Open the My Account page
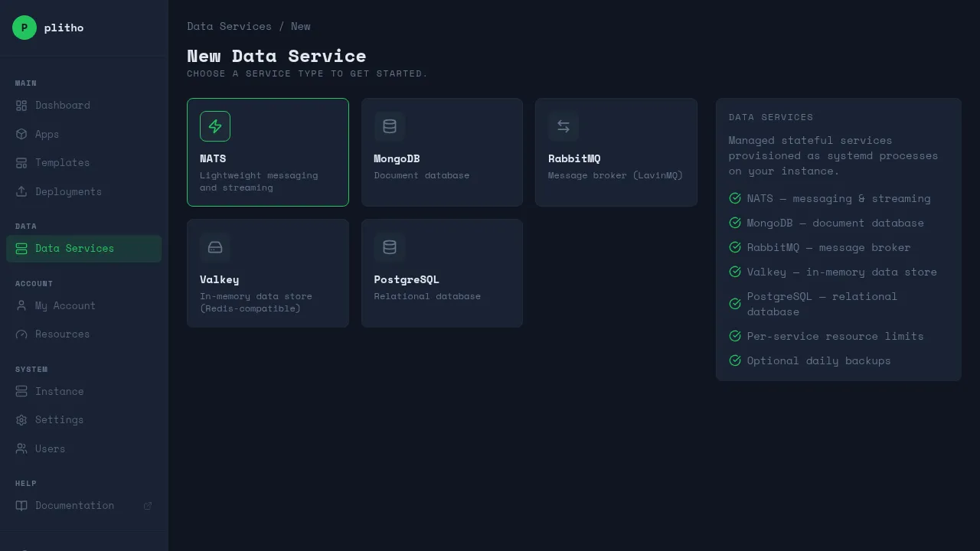Screen dimensions: 980x551 [84, 305]
